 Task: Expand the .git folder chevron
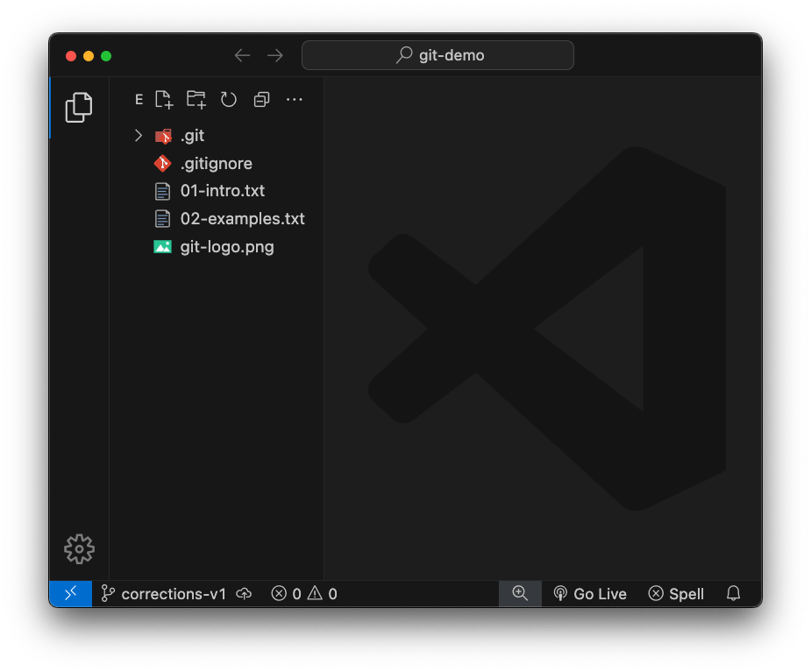[x=139, y=136]
